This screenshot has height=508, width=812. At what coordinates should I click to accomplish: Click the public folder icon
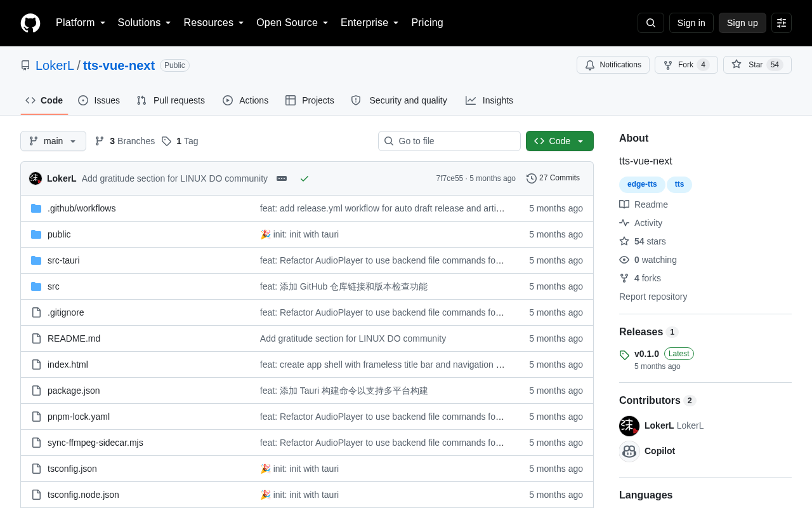point(36,234)
